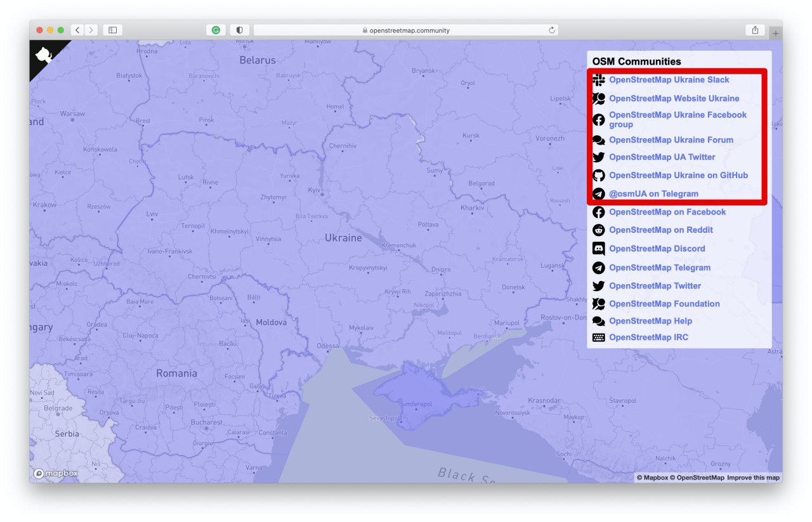
Task: Click the Dnipro city label on map
Action: coord(441,270)
